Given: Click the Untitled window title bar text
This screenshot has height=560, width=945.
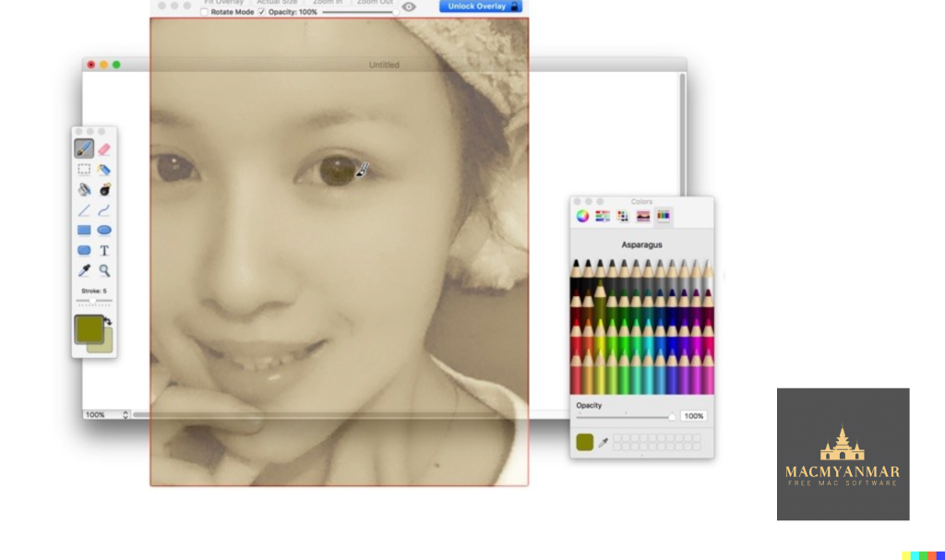Looking at the screenshot, I should [384, 65].
